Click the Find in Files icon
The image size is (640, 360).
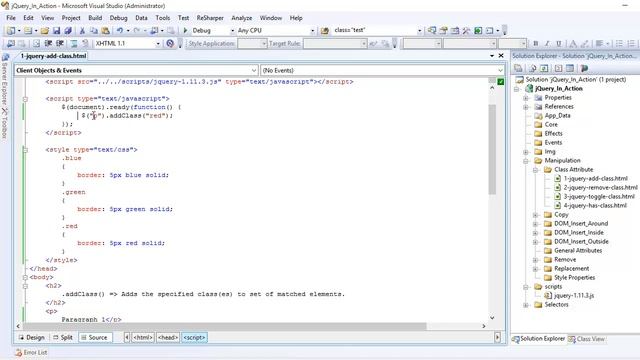tap(325, 31)
